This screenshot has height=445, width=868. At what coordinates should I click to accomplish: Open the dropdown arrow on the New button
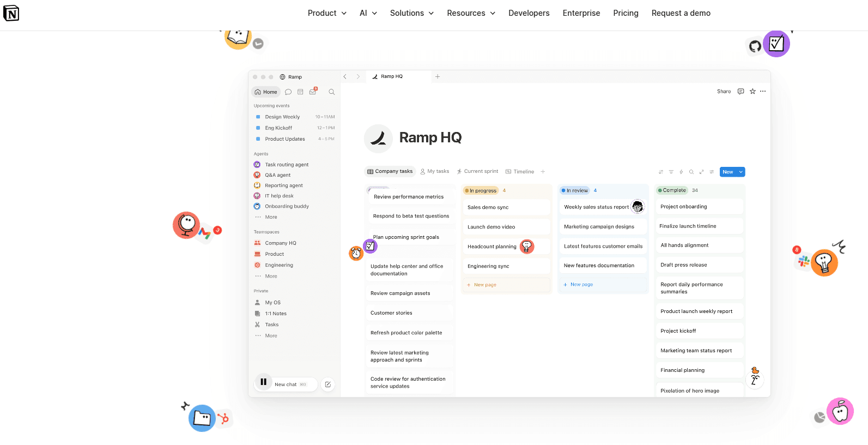coord(740,172)
